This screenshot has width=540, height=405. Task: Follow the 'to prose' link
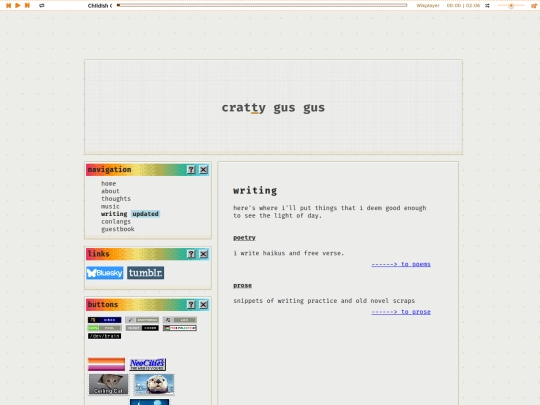point(401,312)
